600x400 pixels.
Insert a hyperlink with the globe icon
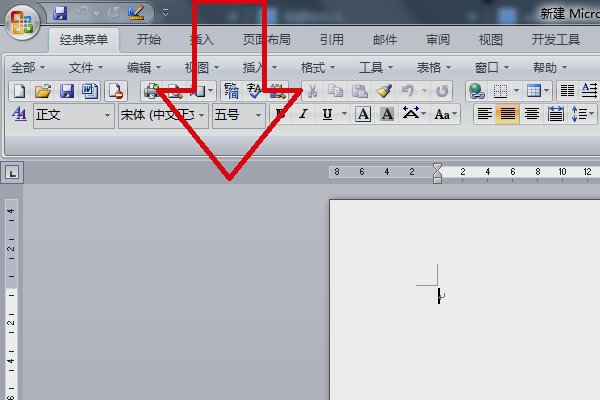click(x=476, y=91)
